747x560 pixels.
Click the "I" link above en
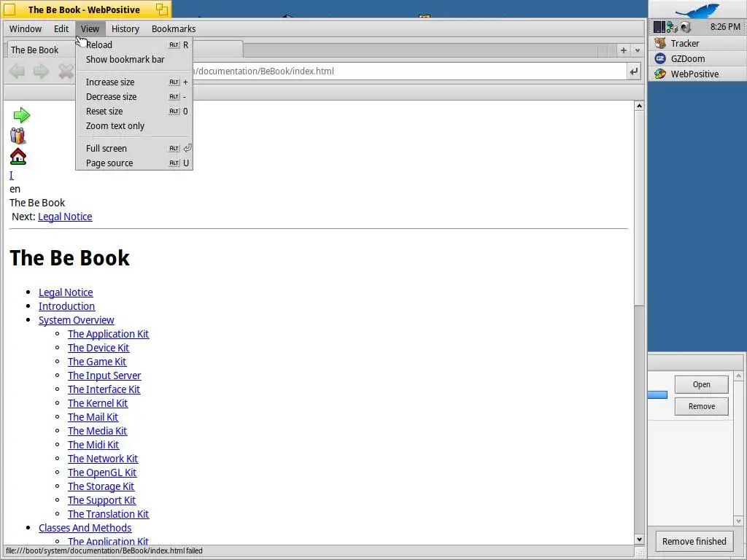[12, 175]
